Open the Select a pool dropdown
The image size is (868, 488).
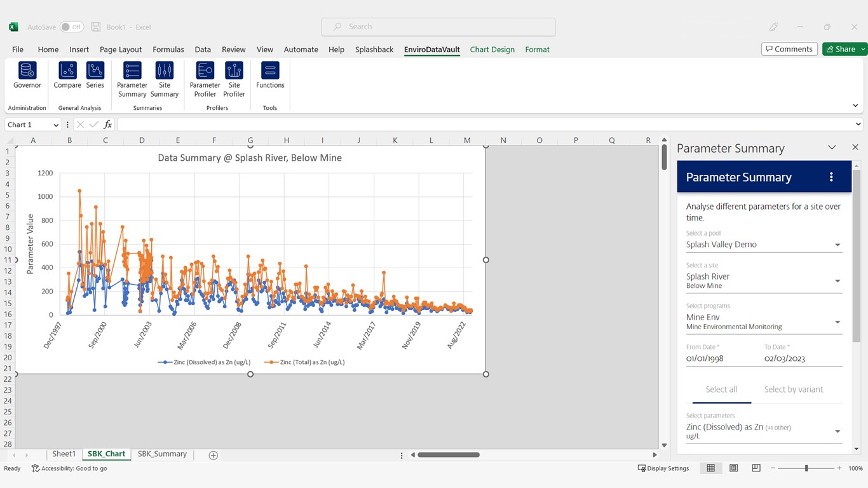[764, 244]
